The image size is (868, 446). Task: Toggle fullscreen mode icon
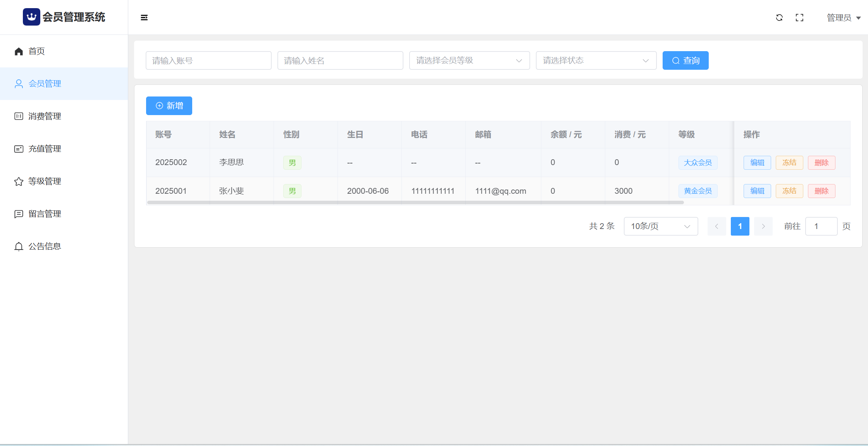[799, 17]
